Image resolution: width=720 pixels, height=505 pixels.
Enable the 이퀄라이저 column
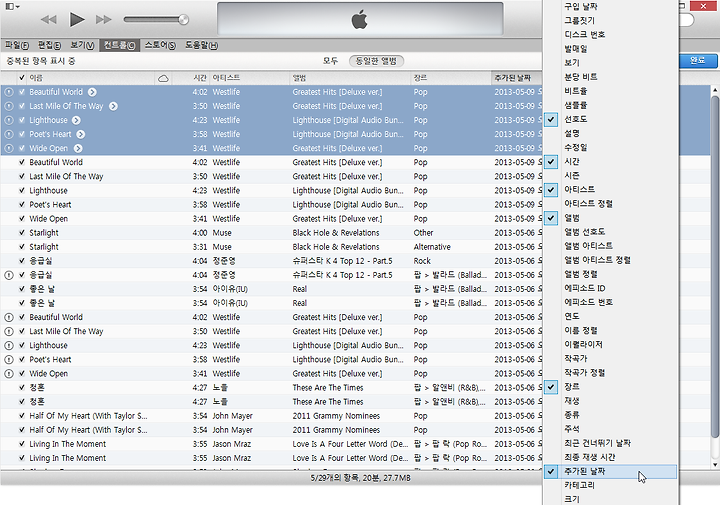pos(610,344)
